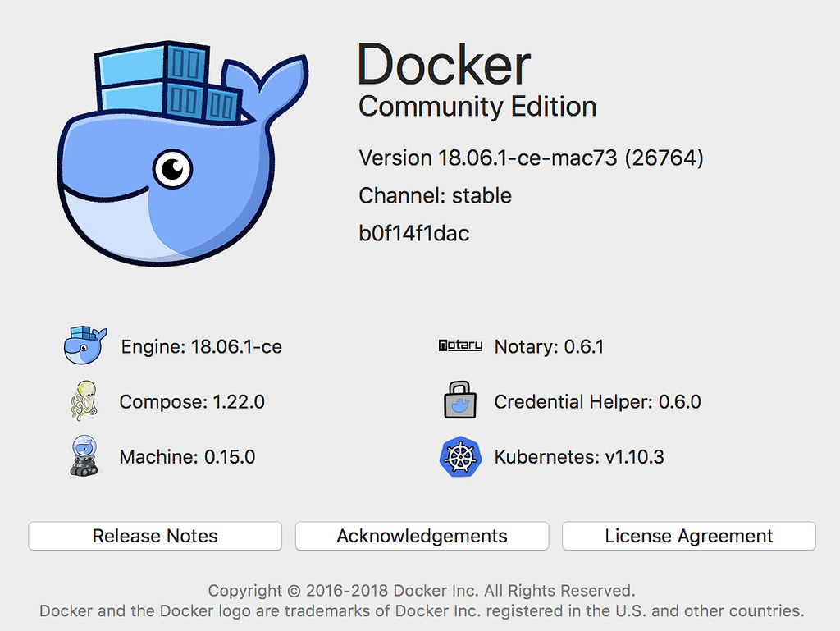The image size is (840, 631).
Task: Click the Compose octopus icon
Action: click(84, 400)
